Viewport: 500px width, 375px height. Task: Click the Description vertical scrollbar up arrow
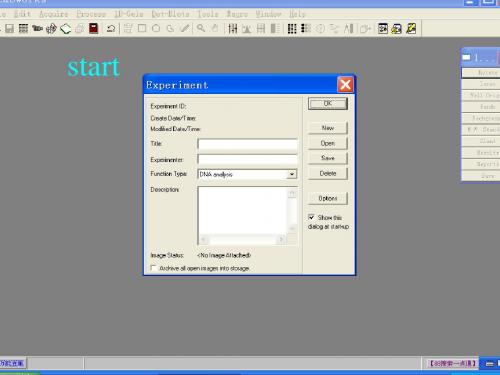pos(292,193)
